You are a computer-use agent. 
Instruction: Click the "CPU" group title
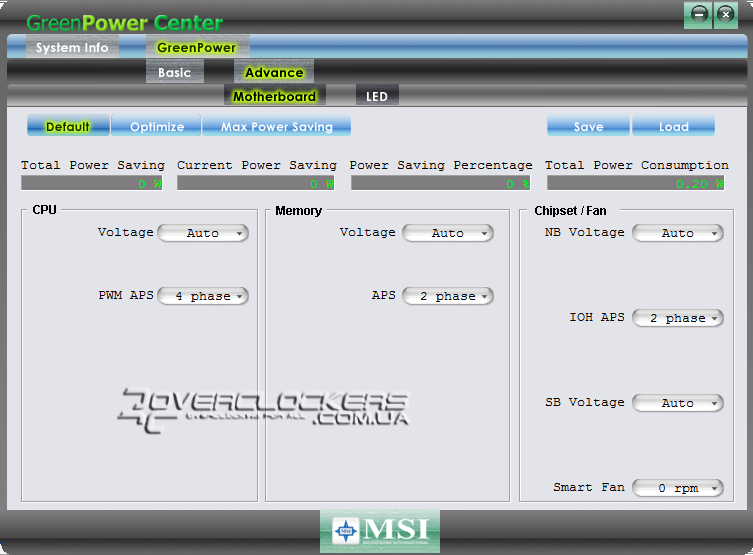[44, 210]
